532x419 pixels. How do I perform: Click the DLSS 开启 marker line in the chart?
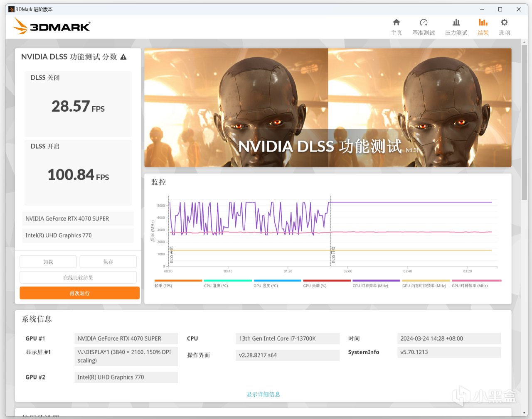(x=330, y=231)
